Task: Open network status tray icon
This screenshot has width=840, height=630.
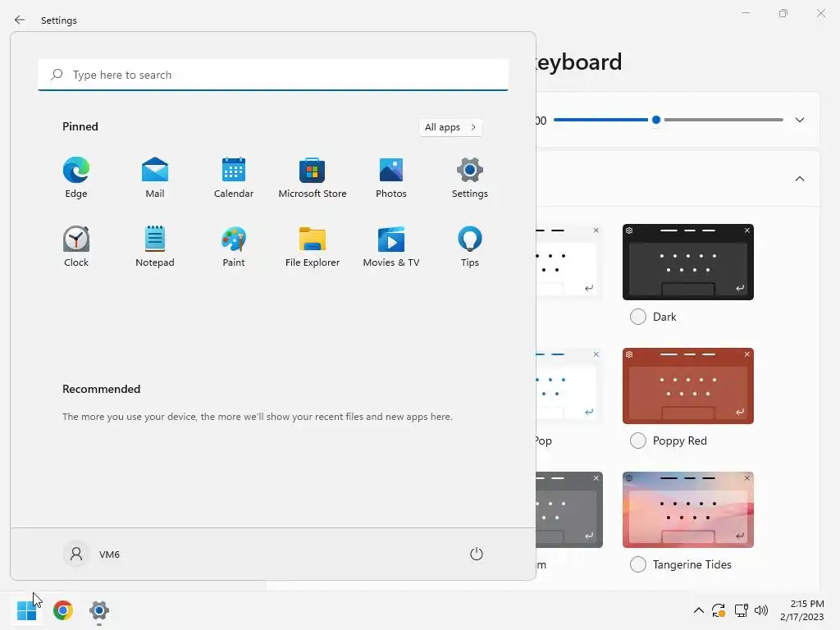Action: click(741, 610)
